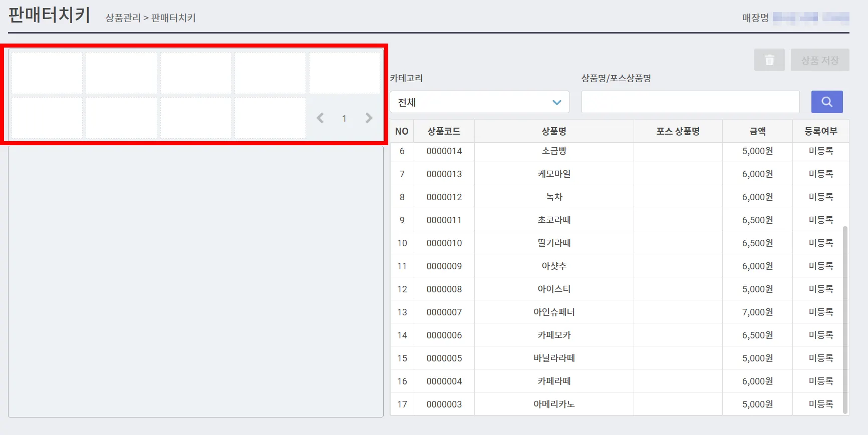Screen dimensions: 868x435
Task: Select the 카페모카 product name
Action: click(x=554, y=335)
